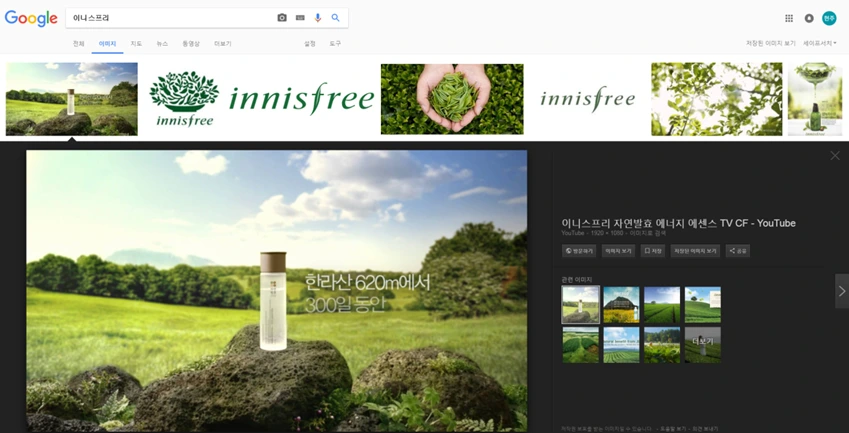The height and width of the screenshot is (433, 849).
Task: Expand the 세이프서치 dropdown
Action: pos(819,43)
